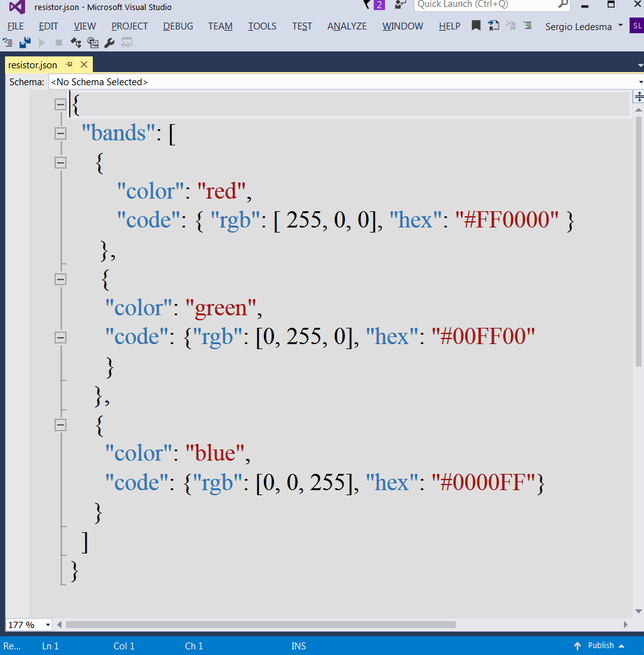Click the INS status bar indicator
Viewport: 644px width, 655px height.
pyautogui.click(x=298, y=646)
